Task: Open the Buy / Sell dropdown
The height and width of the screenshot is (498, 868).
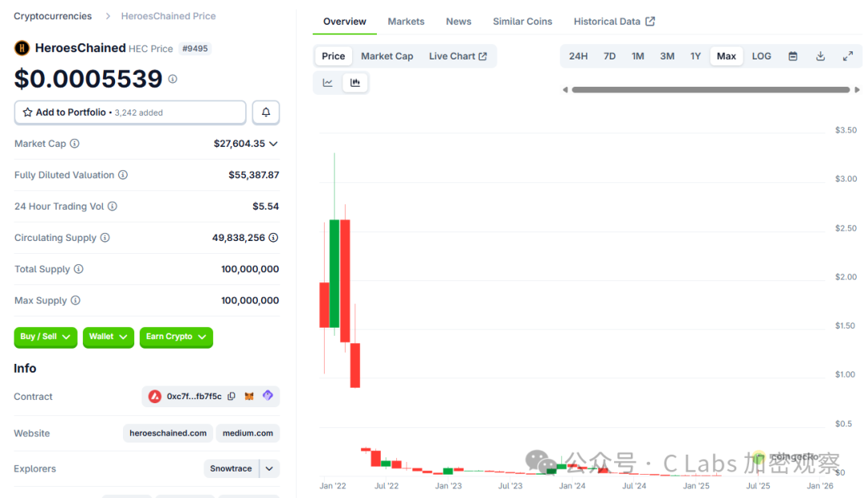Action: [45, 337]
